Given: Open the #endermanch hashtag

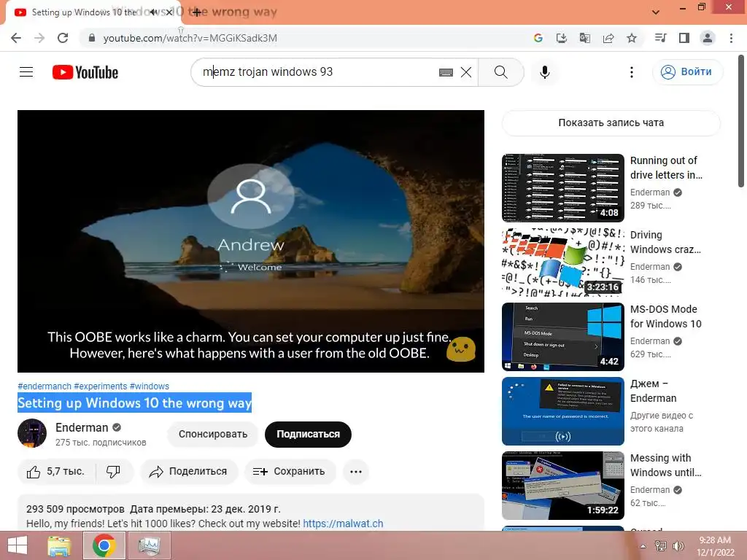Looking at the screenshot, I should pyautogui.click(x=44, y=386).
